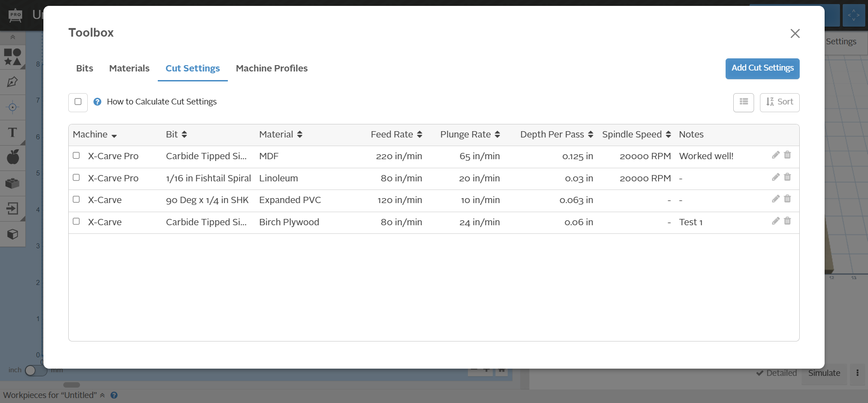Image resolution: width=868 pixels, height=403 pixels.
Task: Delete the Linoleum cut settings row
Action: tap(788, 177)
